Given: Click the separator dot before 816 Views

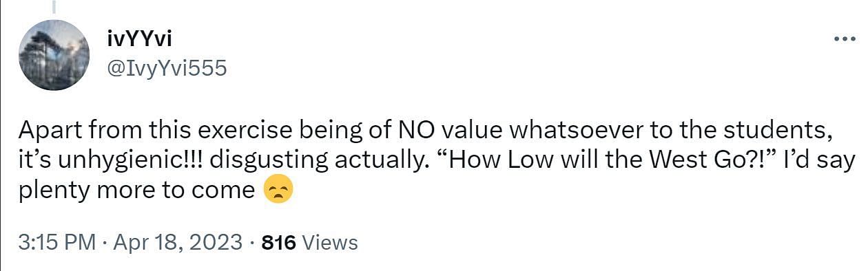Looking at the screenshot, I should click(x=252, y=242).
